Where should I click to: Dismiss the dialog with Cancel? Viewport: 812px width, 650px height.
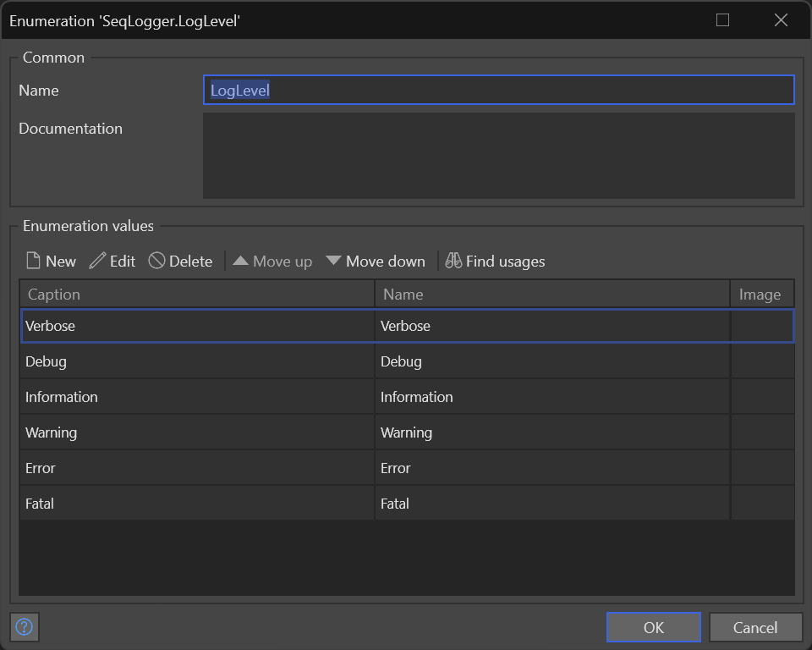[x=755, y=627]
